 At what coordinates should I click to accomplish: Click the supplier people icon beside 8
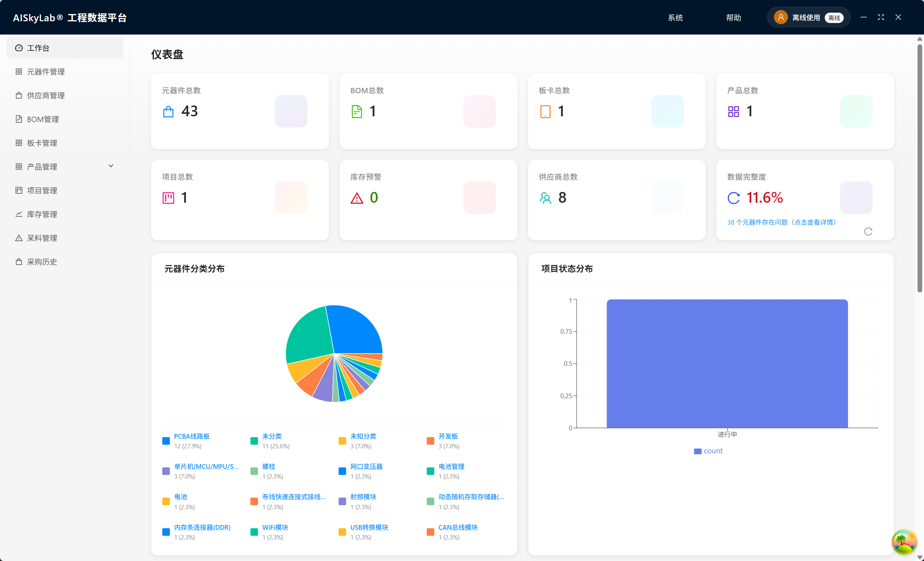coord(545,198)
